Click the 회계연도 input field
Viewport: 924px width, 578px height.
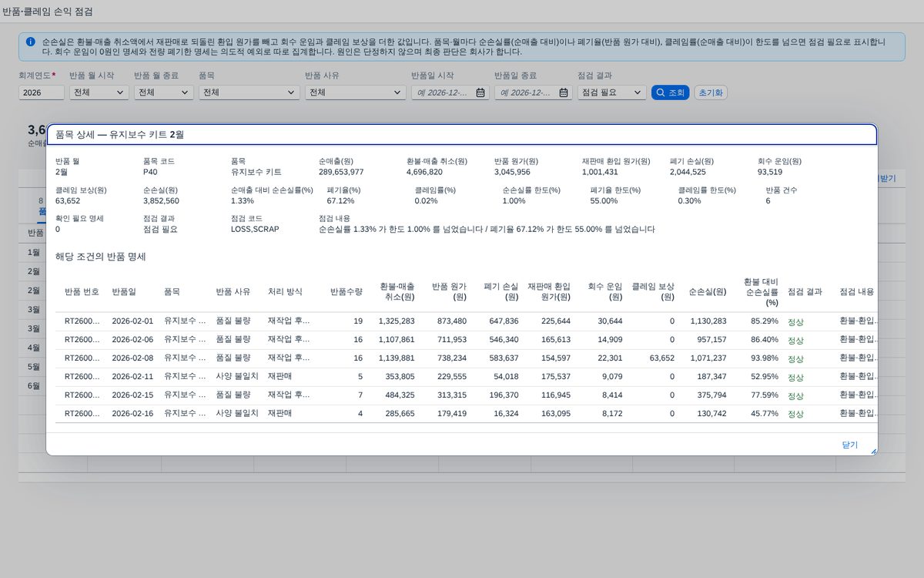point(42,92)
